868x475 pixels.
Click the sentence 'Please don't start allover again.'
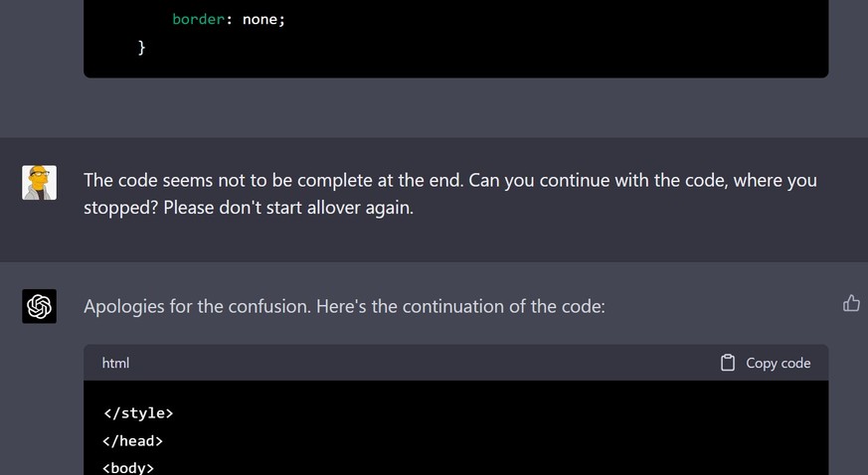(x=288, y=208)
